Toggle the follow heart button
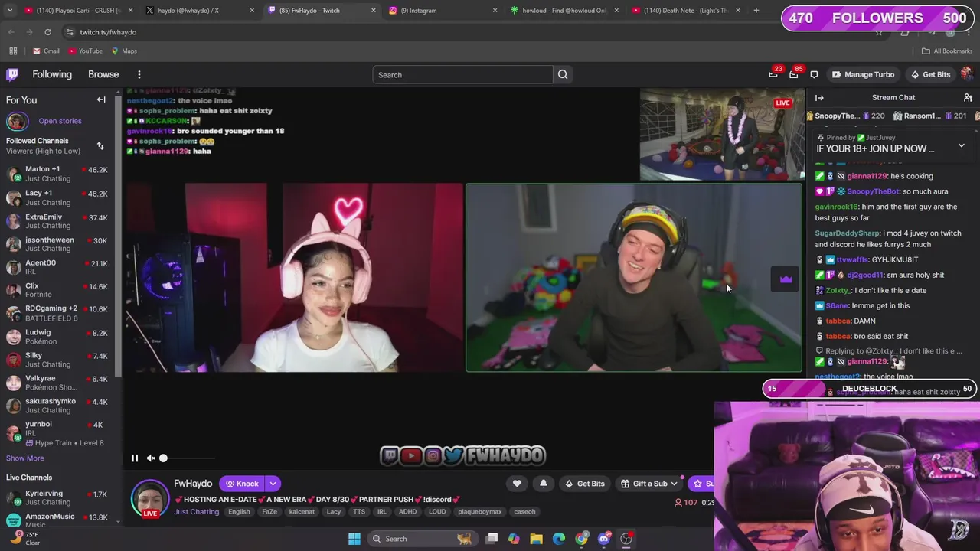This screenshot has width=980, height=551. pos(517,484)
